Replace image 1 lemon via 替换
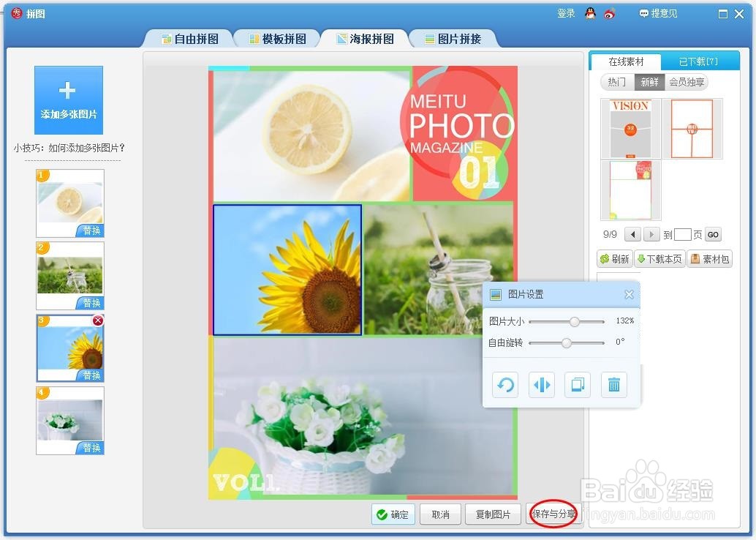 [x=91, y=230]
